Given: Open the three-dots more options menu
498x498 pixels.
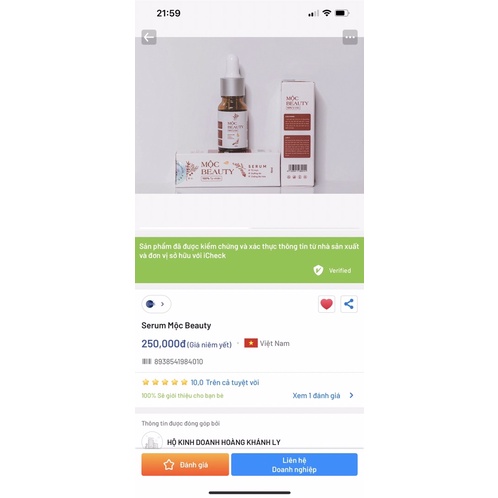Looking at the screenshot, I should pyautogui.click(x=350, y=37).
